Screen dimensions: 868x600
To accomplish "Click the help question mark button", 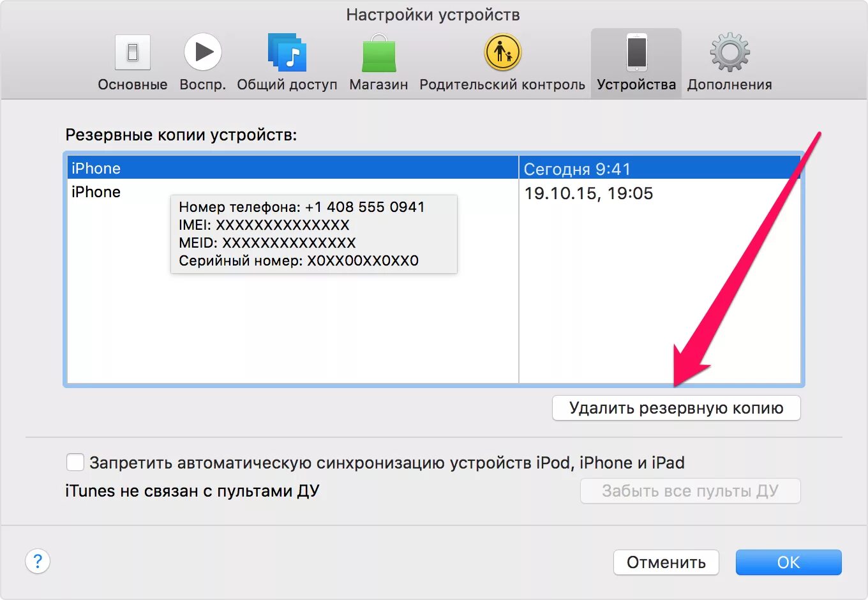I will (x=38, y=561).
